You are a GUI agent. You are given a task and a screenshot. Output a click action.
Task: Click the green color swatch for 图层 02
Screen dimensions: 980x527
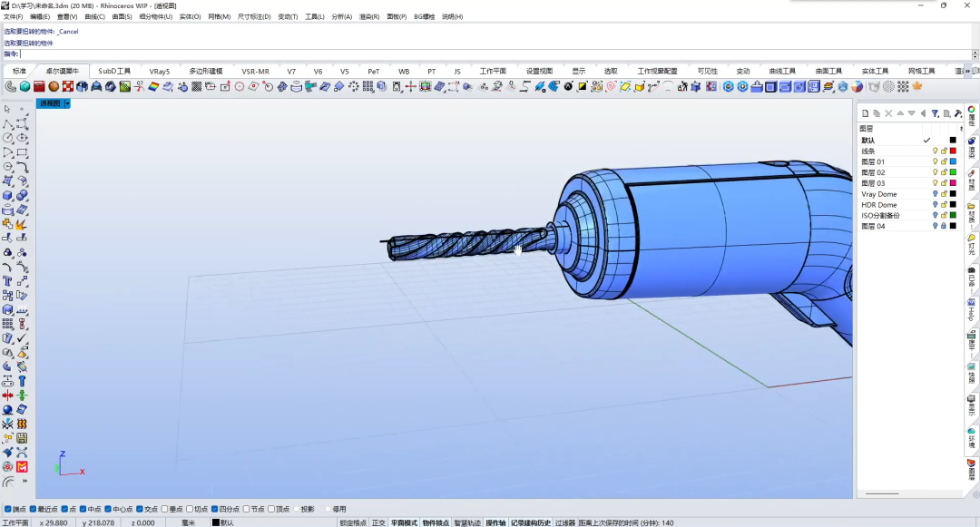[953, 172]
